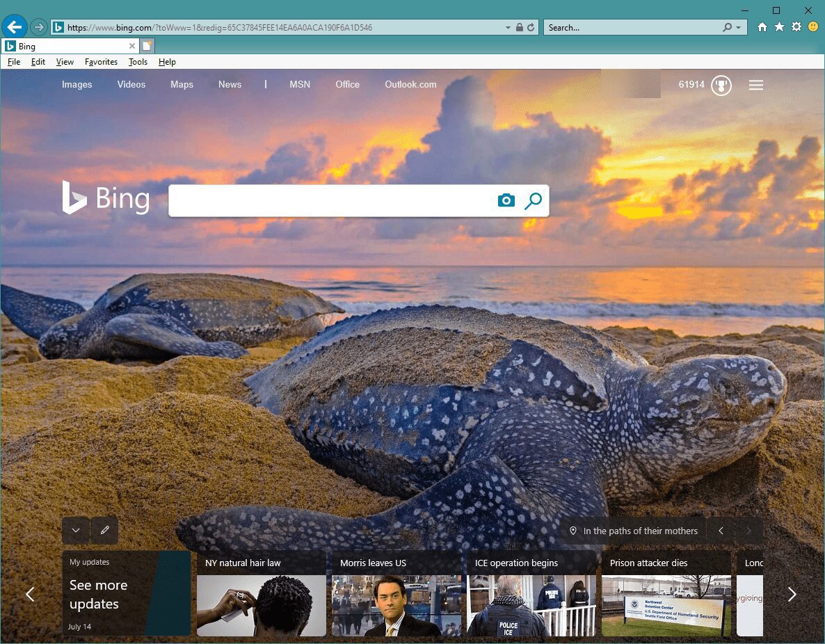Click the 'July 14' date text
This screenshot has width=825, height=644.
tap(79, 627)
